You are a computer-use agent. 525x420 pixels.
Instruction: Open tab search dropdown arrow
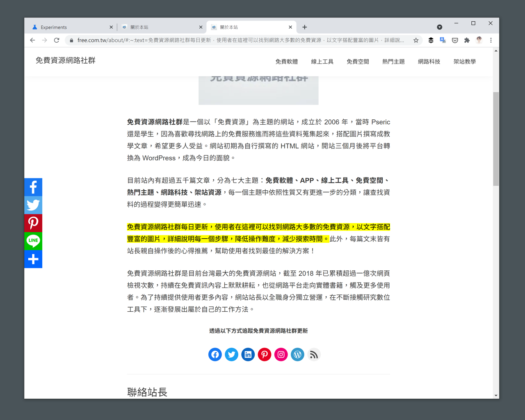point(439,27)
